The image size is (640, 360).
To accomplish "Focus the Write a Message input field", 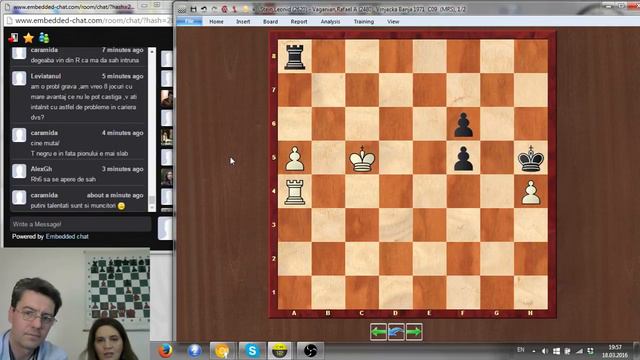I will [80, 224].
